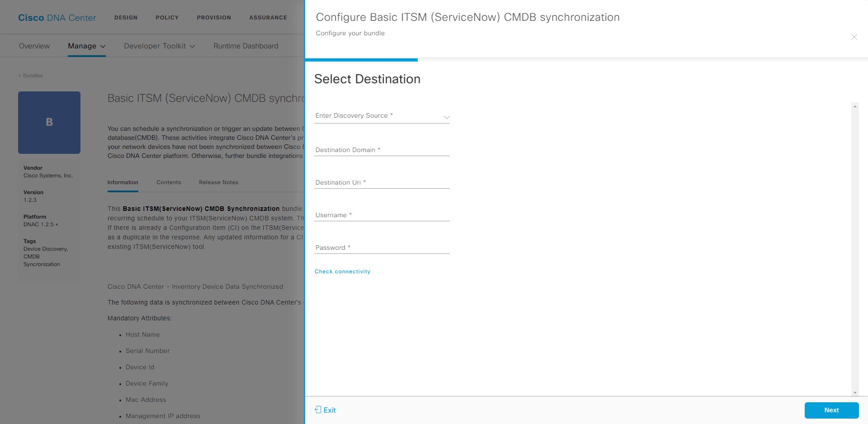This screenshot has height=424, width=868.
Task: Click the panel scrollbar up arrow
Action: (855, 106)
